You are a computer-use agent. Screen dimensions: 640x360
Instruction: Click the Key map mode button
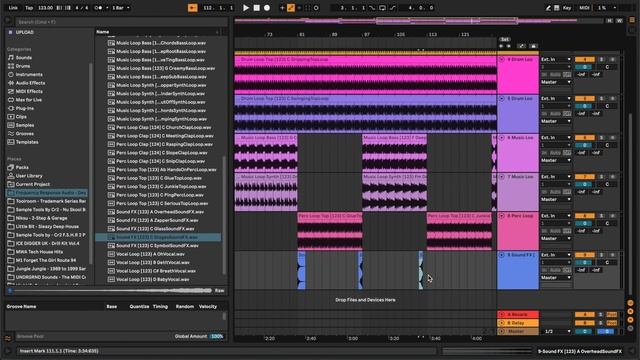pyautogui.click(x=567, y=8)
